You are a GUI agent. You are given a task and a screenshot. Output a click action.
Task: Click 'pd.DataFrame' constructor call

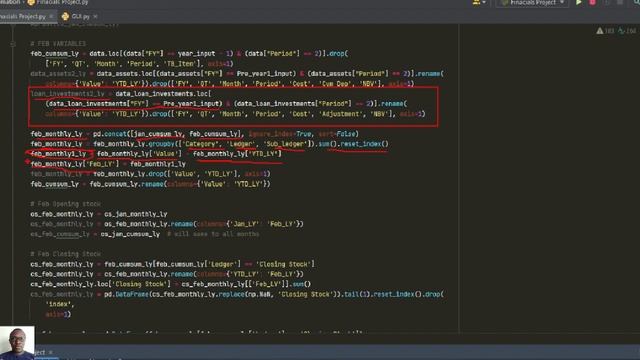[x=126, y=294]
